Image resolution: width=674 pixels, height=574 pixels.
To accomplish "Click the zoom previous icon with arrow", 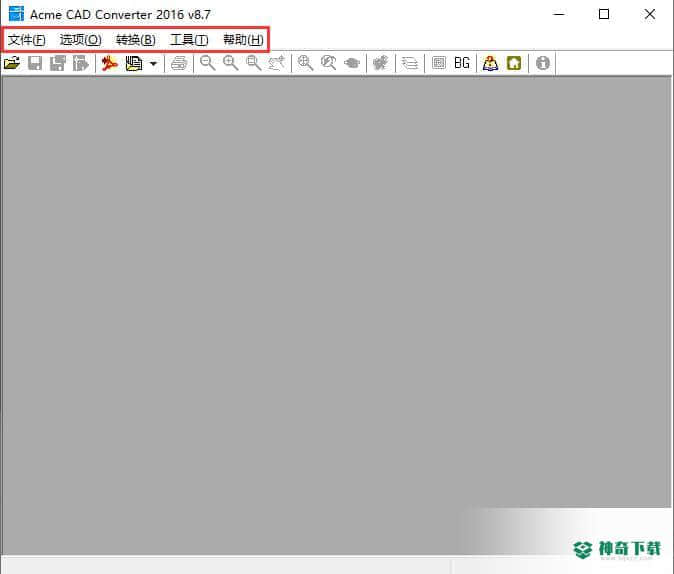I will [x=276, y=63].
